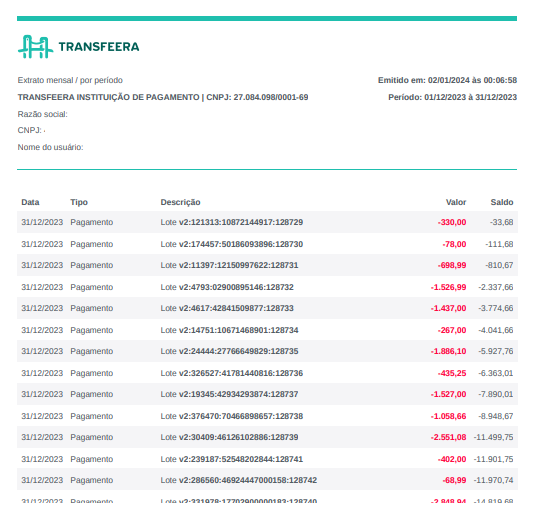Image resolution: width=539 pixels, height=528 pixels.
Task: Click lote v2:174457:50186093896:128730 description
Action: (x=232, y=244)
